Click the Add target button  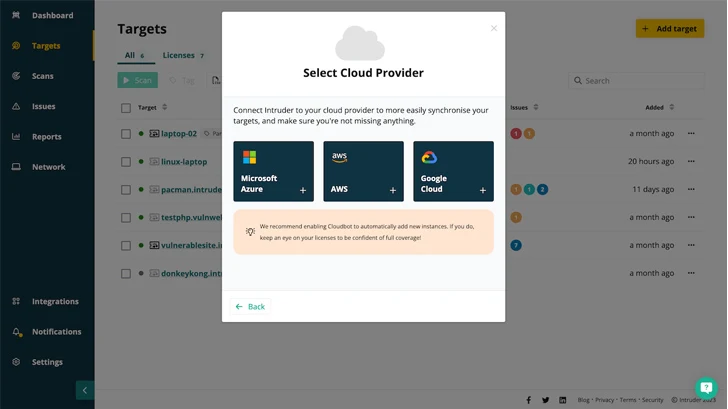coord(670,28)
